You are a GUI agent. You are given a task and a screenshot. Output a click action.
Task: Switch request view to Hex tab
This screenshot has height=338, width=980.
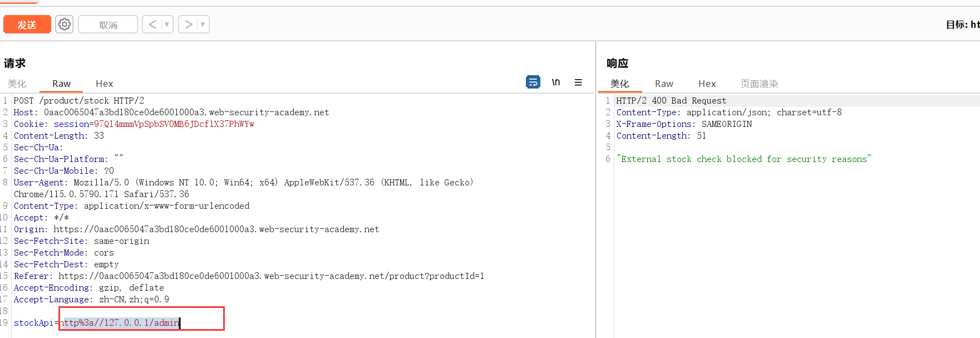tap(104, 84)
